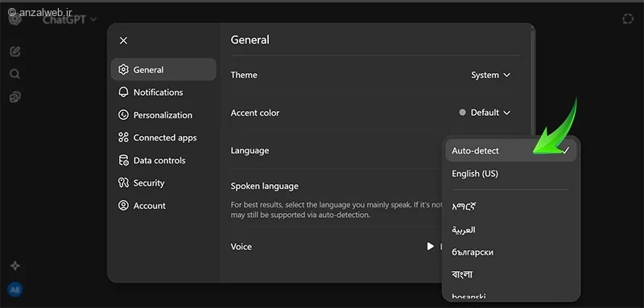The image size is (644, 308).
Task: Click the temporary chat dashed circle icon
Action: click(x=628, y=18)
